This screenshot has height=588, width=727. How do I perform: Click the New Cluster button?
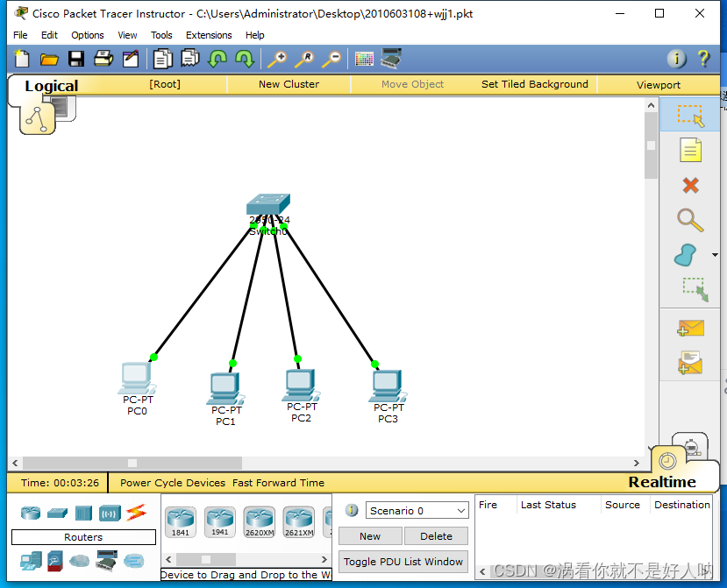pyautogui.click(x=289, y=84)
